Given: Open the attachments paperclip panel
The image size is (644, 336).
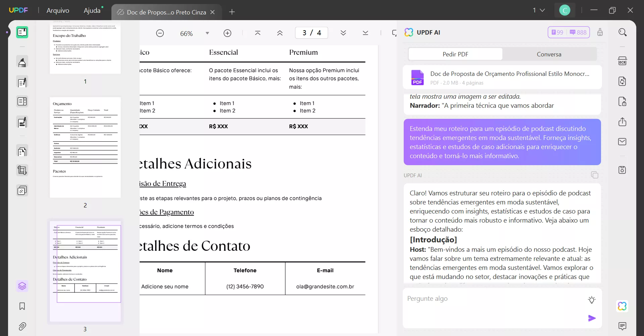Looking at the screenshot, I should [22, 326].
